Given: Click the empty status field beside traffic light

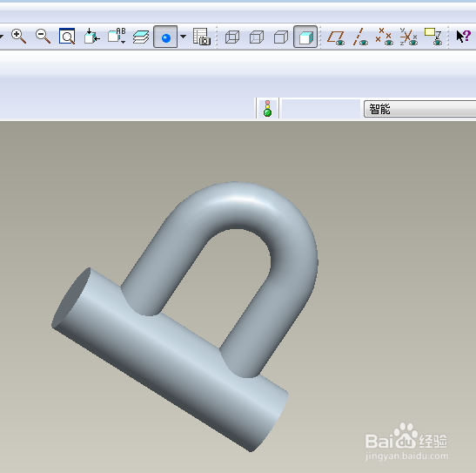Looking at the screenshot, I should 321,109.
